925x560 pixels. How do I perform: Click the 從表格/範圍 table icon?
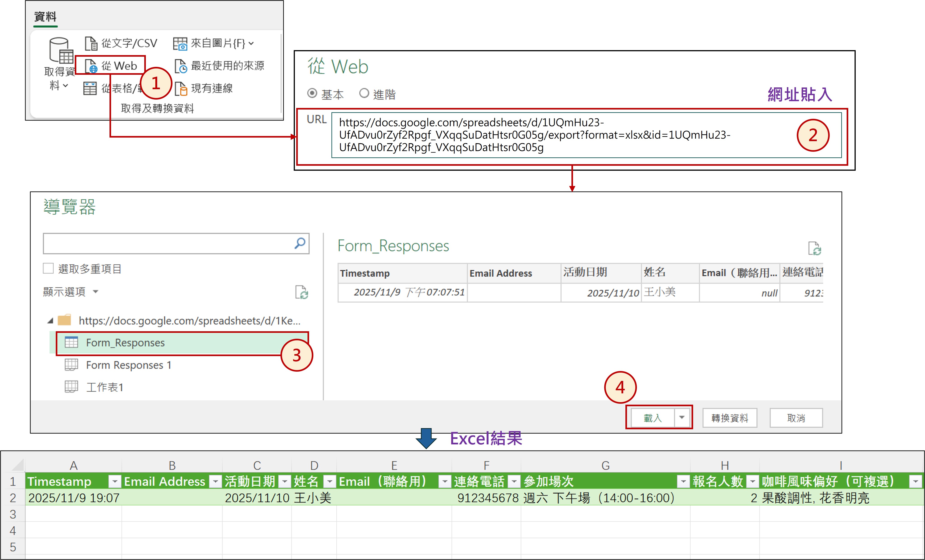click(90, 89)
